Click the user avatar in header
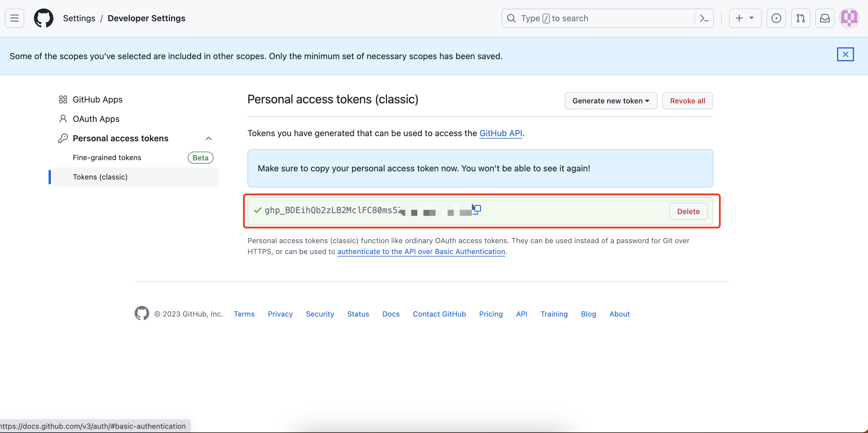This screenshot has height=433, width=868. point(849,18)
